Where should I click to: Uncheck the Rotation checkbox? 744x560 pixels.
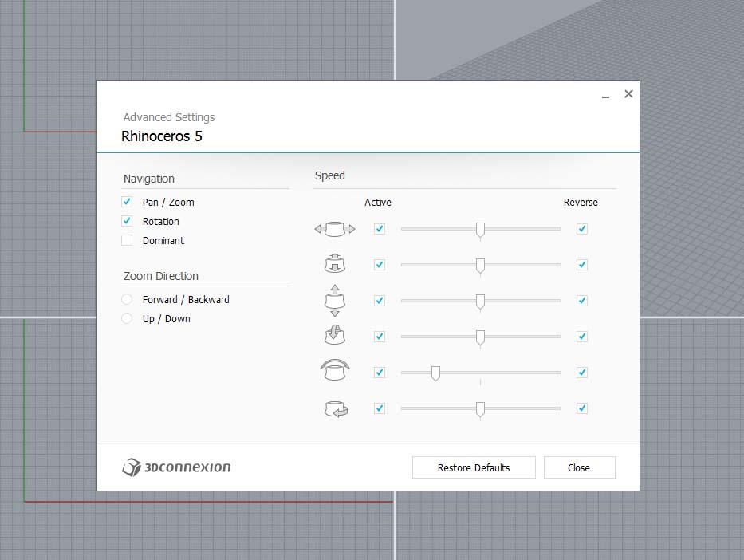click(x=127, y=221)
